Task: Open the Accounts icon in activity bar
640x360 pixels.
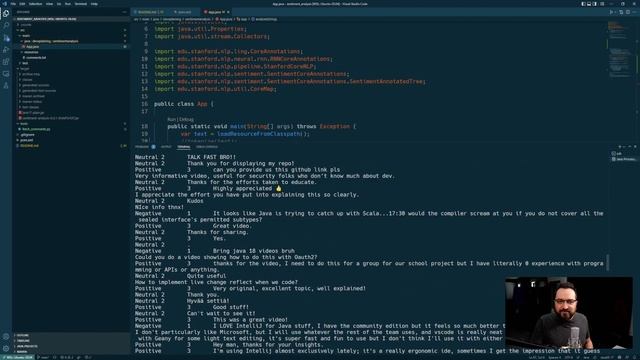Action: [x=6, y=337]
